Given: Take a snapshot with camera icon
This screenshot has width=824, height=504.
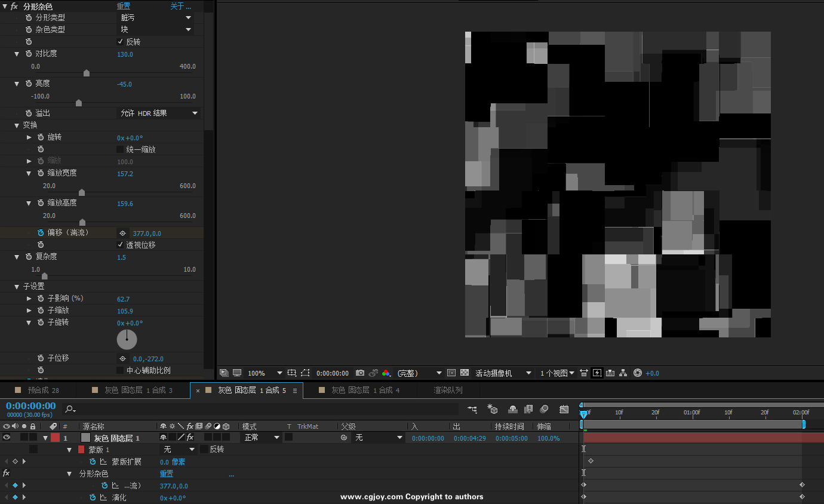Looking at the screenshot, I should [360, 373].
